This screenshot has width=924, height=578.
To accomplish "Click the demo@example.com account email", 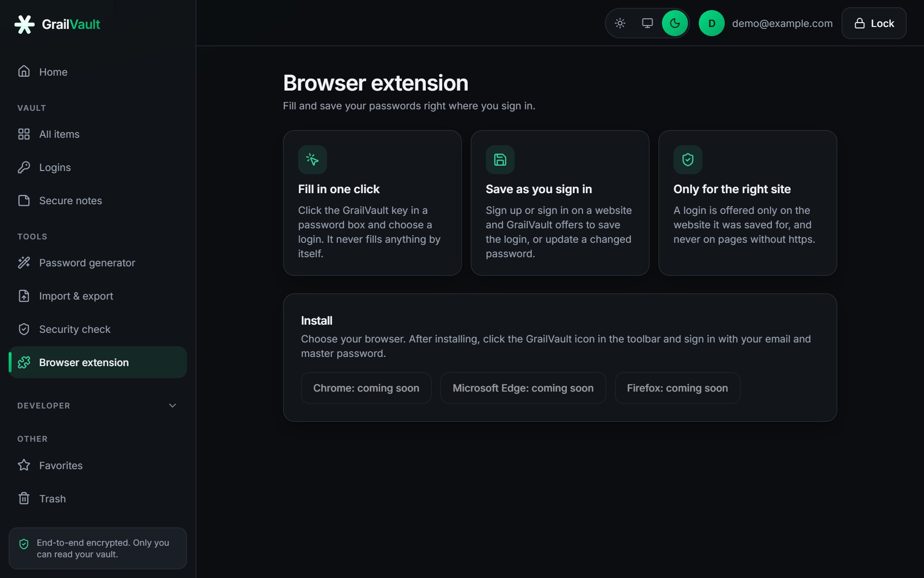I will 782,23.
